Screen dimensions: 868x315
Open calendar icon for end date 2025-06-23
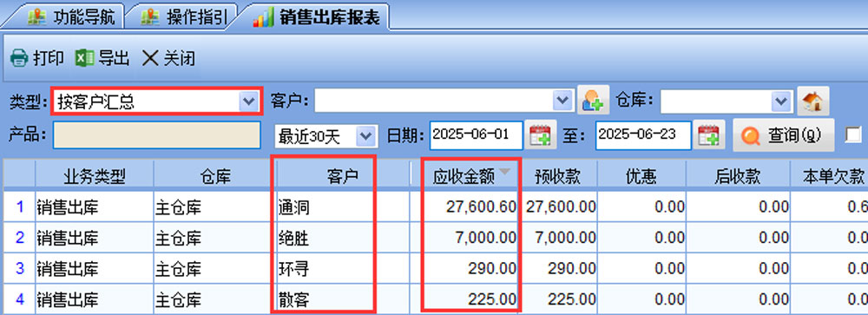point(708,135)
